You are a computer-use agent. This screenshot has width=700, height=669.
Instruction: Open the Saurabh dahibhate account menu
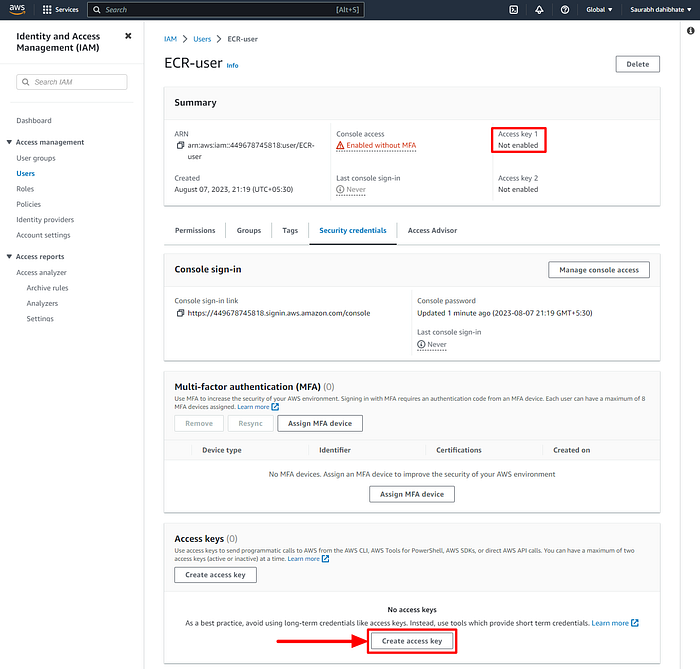(661, 9)
